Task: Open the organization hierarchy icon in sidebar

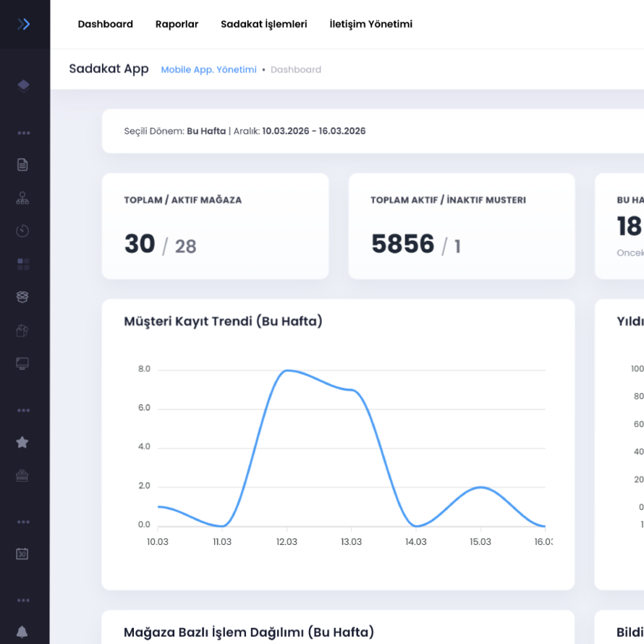Action: (x=22, y=198)
